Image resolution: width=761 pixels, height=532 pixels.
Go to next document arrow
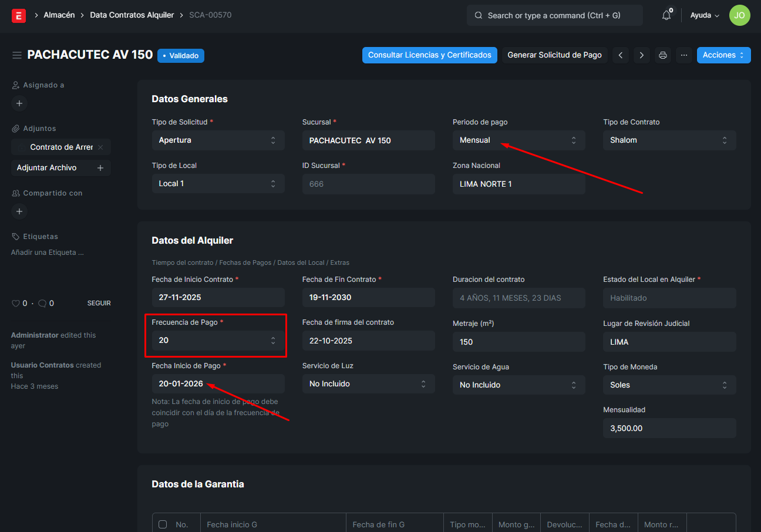(642, 55)
